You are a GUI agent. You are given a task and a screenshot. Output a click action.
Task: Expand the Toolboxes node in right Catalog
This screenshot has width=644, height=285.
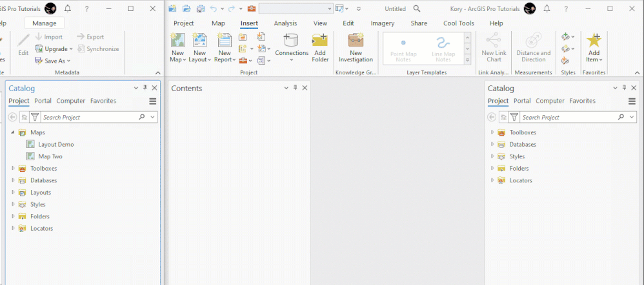click(x=492, y=132)
